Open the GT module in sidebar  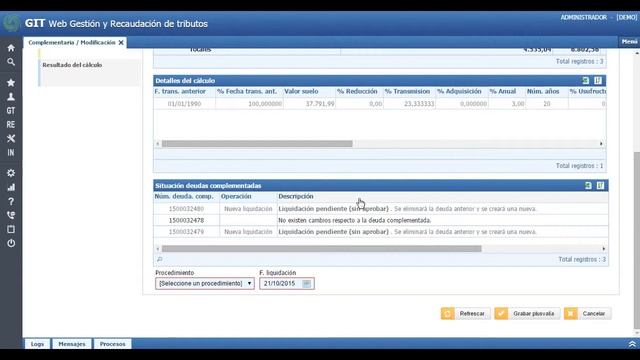tap(11, 111)
